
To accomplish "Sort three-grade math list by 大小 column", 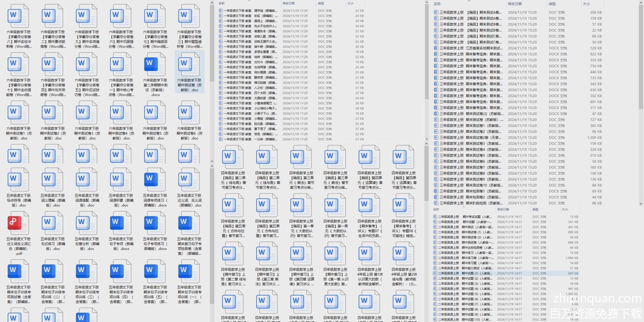I will (x=586, y=4).
